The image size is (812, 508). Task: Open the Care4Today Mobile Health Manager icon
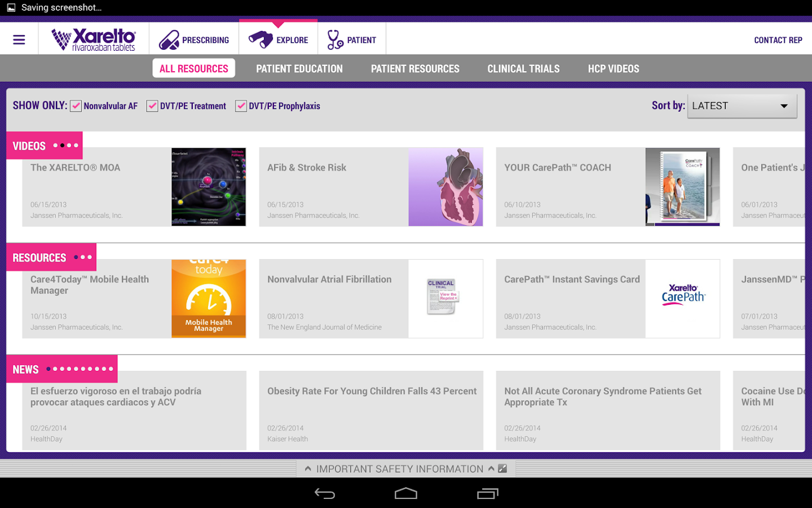pyautogui.click(x=209, y=299)
